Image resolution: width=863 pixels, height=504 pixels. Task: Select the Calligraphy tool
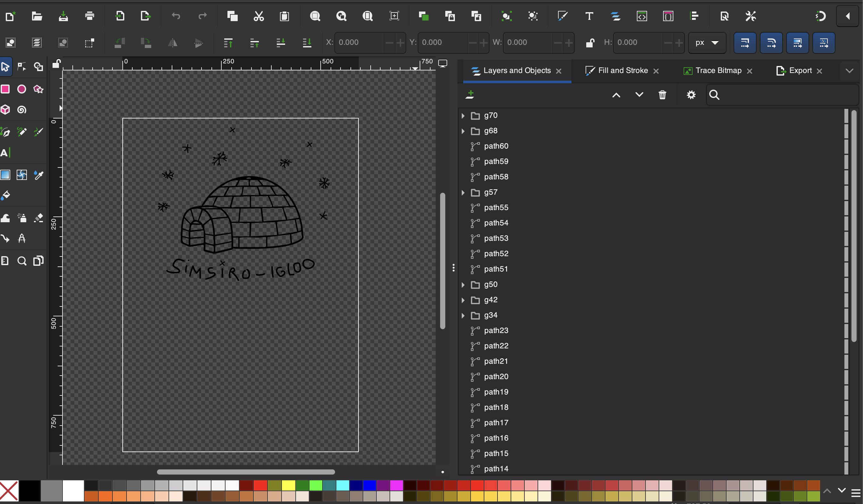pyautogui.click(x=38, y=132)
